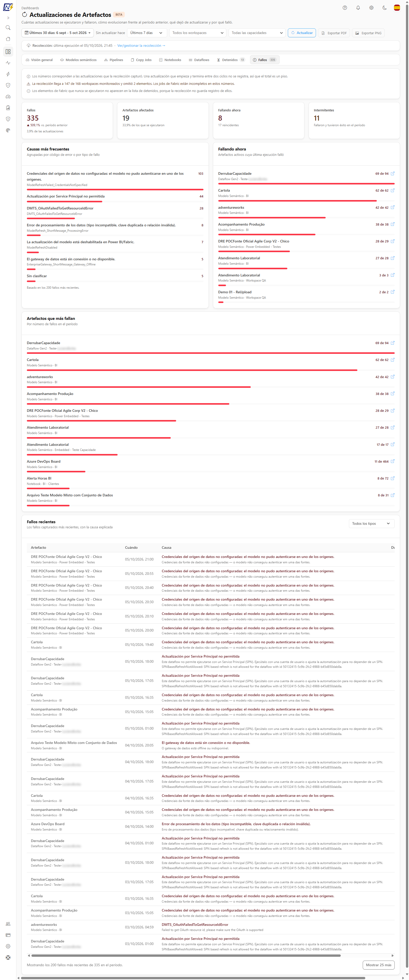
Task: Open the Todos los workspaces dropdown
Action: point(198,33)
